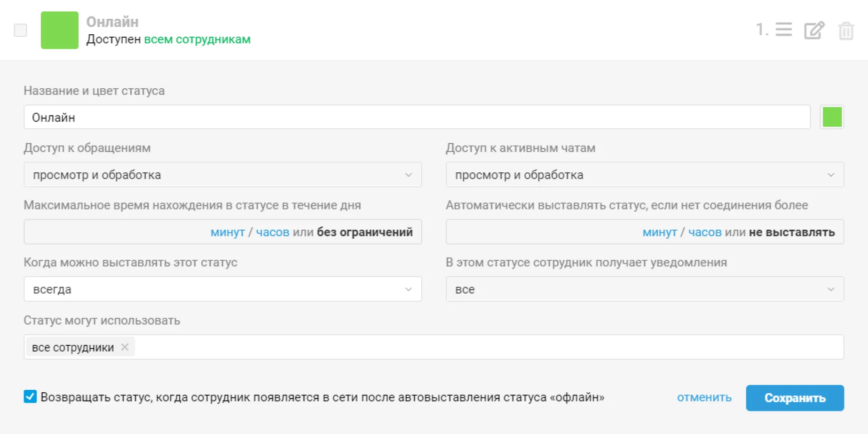The width and height of the screenshot is (868, 434).
Task: Open 'Доступ к обращениям' dropdown
Action: [223, 175]
